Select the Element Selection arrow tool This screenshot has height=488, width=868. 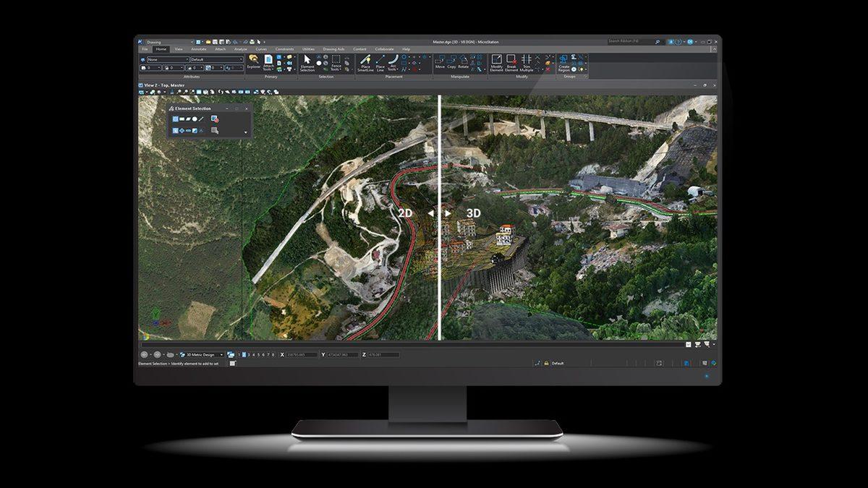pyautogui.click(x=307, y=61)
